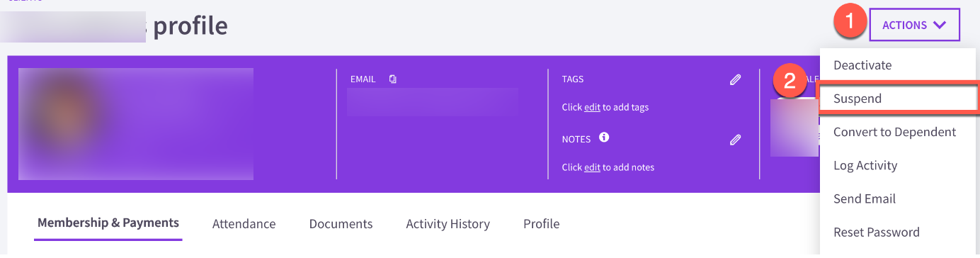Click the pencil icon next to Notes

point(735,140)
